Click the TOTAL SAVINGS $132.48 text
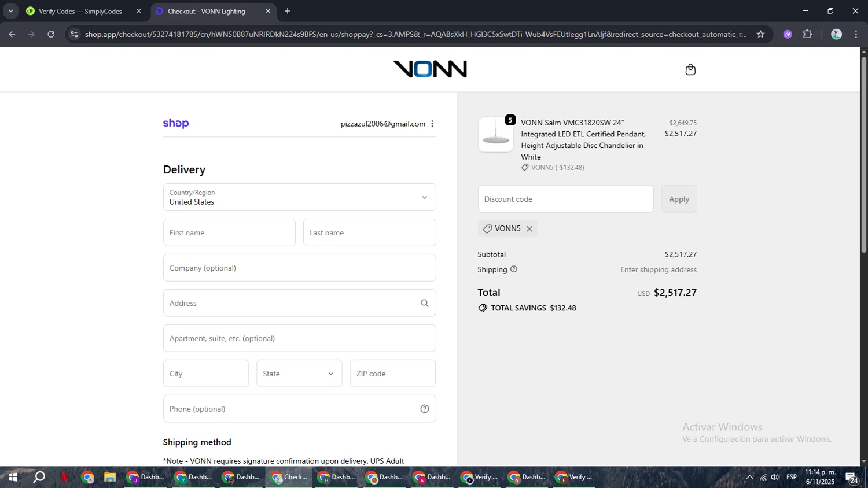 pyautogui.click(x=534, y=308)
